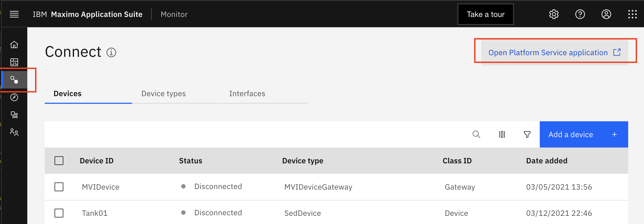Click IBM Maximo Application Suite title
This screenshot has width=644, height=224.
click(x=88, y=14)
